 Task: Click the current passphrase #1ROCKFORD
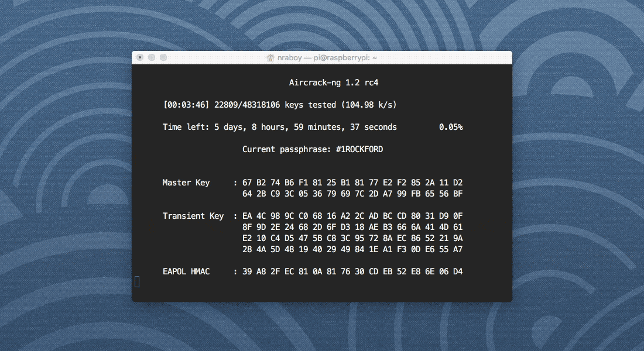[359, 149]
